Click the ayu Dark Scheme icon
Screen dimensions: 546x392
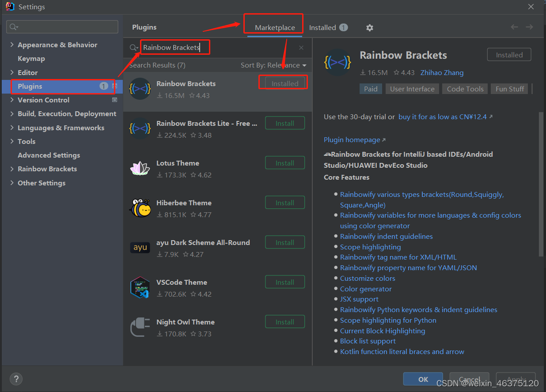[140, 248]
